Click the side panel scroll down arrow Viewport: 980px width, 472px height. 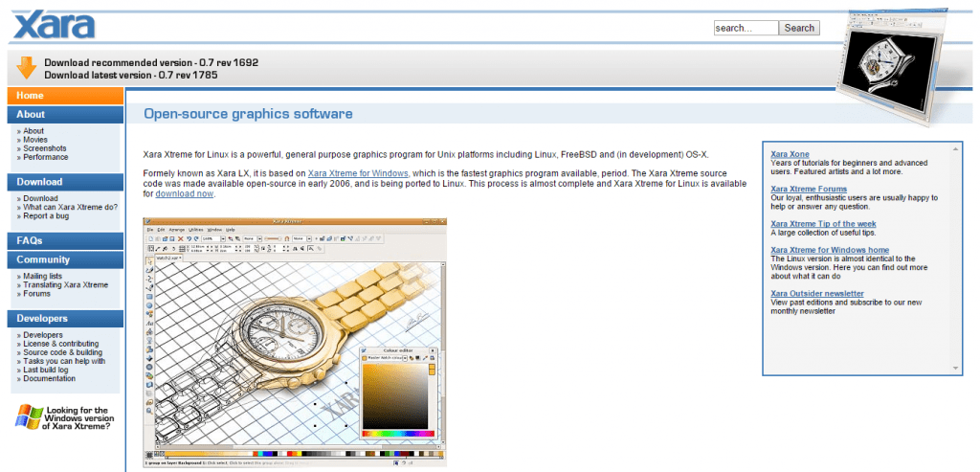tap(956, 369)
